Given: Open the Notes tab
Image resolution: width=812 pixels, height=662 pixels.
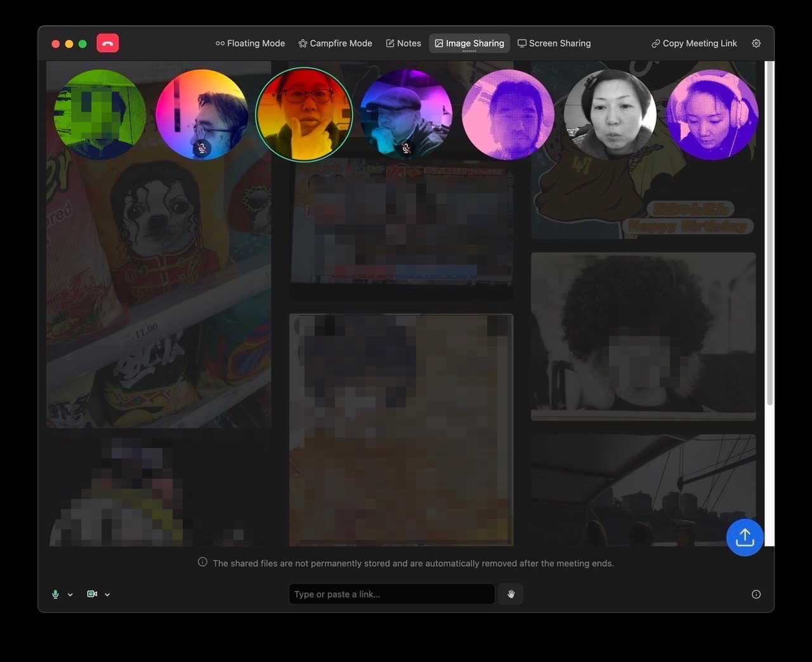Looking at the screenshot, I should [403, 43].
